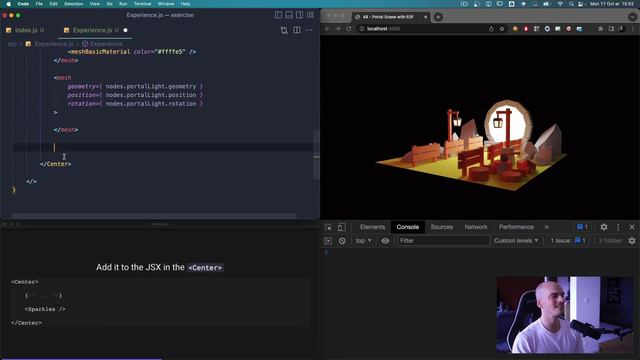This screenshot has width=640, height=360.
Task: Open the Code menu in menu bar
Action: pyautogui.click(x=23, y=4)
